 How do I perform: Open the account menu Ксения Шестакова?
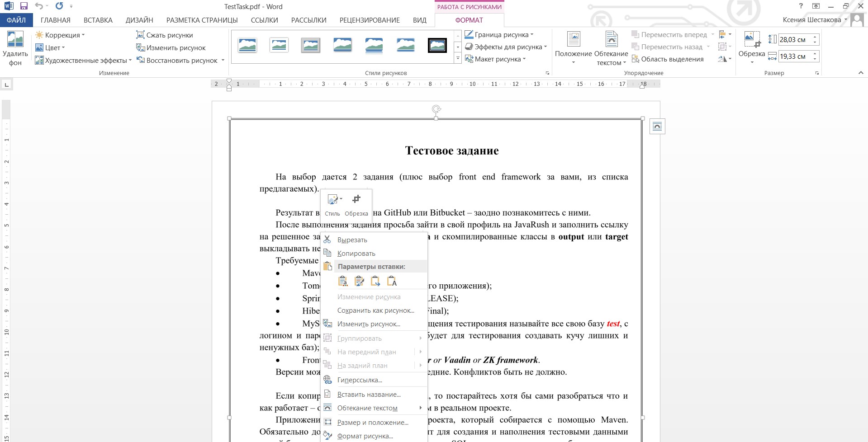815,20
